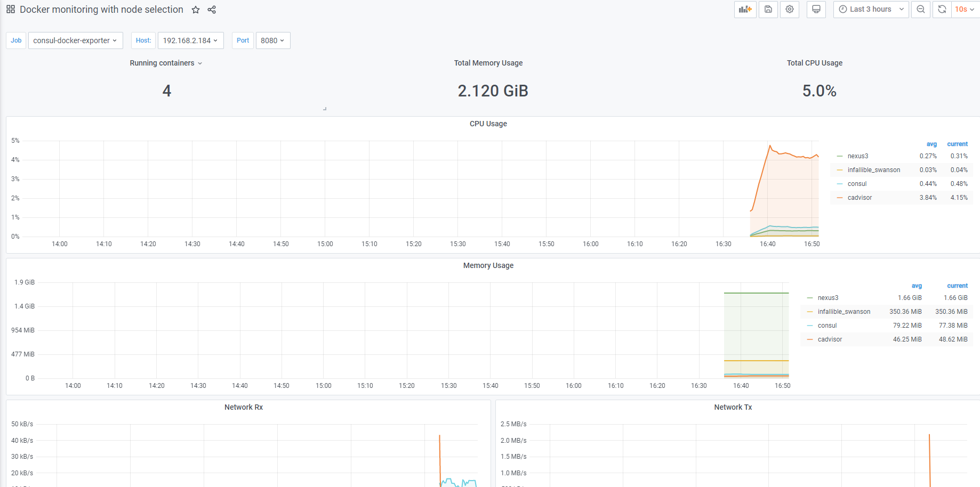Screen dimensions: 980x487
Task: Toggle nexus3 series in CPU Usage legend
Action: click(858, 156)
